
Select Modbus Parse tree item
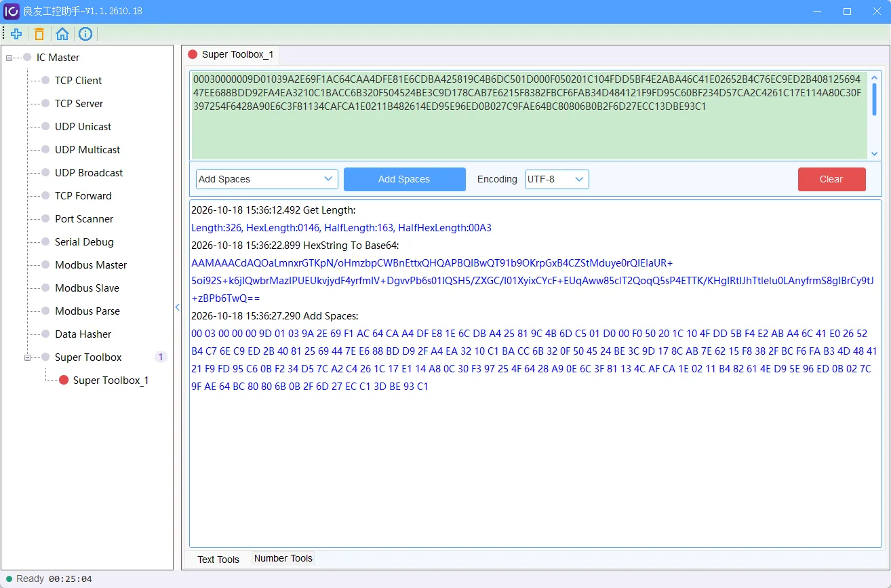click(87, 311)
